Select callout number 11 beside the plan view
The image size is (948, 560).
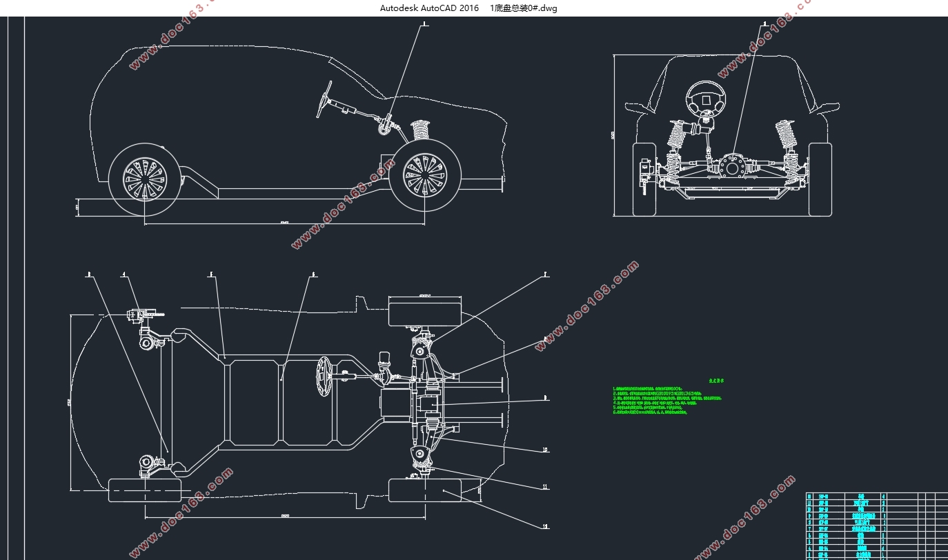(545, 487)
